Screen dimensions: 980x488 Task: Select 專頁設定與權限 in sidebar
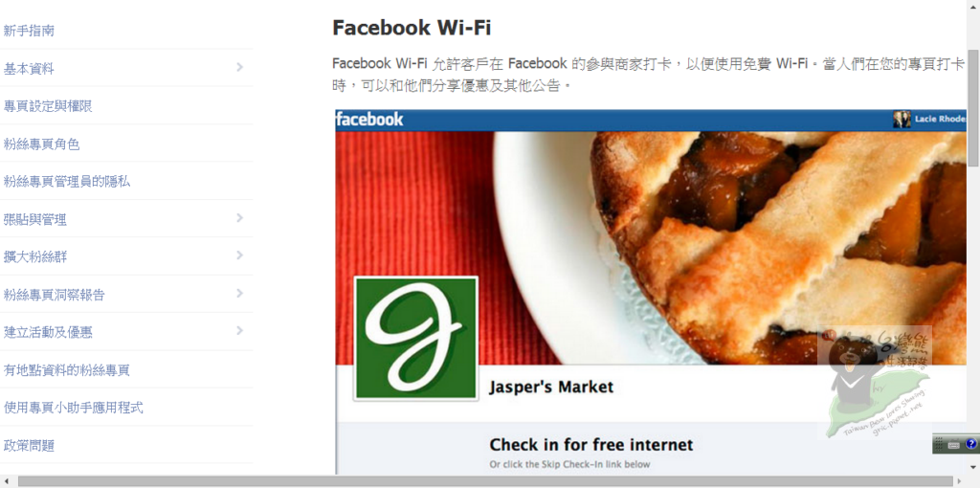pyautogui.click(x=48, y=106)
